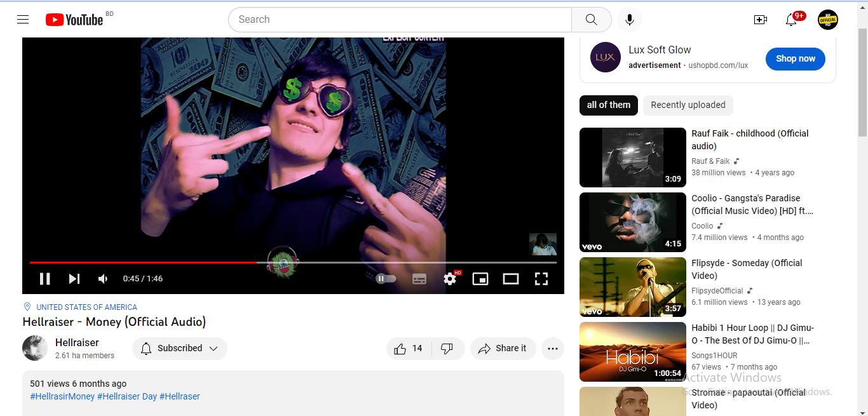This screenshot has width=868, height=416.
Task: Pause the video playback
Action: click(x=44, y=279)
